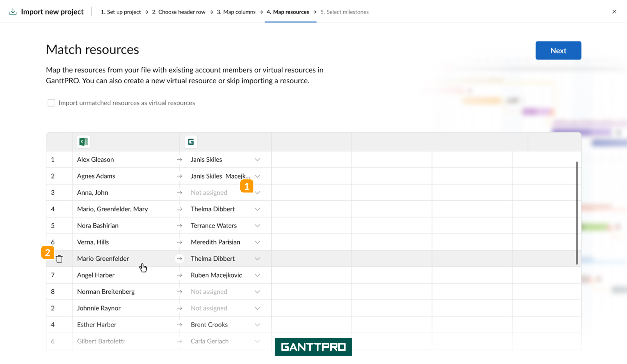Click the import download icon beside the title
This screenshot has height=364, width=627.
(x=13, y=12)
